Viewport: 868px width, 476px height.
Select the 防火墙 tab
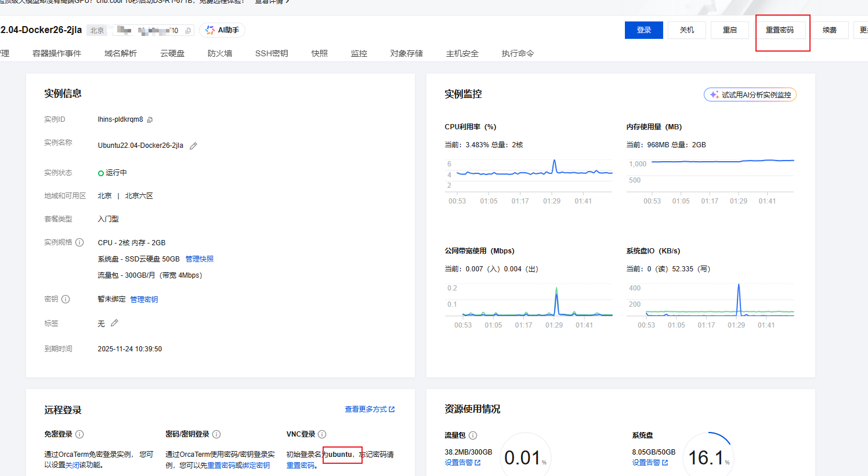(220, 53)
